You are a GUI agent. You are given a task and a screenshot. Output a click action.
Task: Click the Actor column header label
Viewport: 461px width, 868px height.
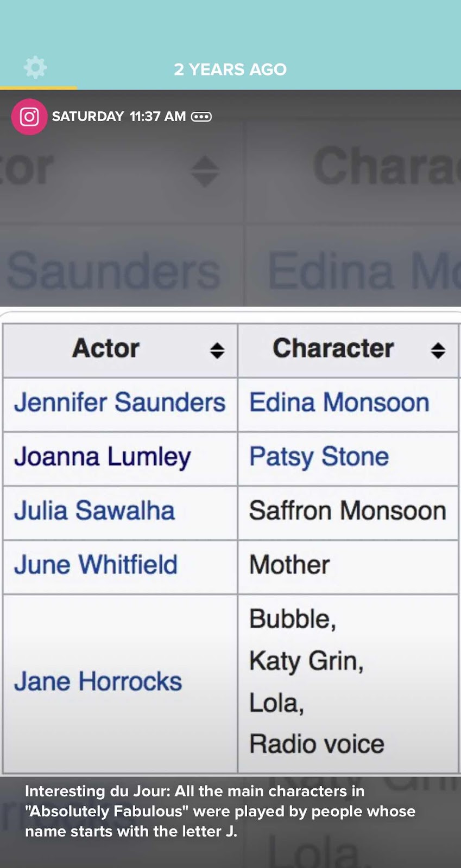pos(106,348)
